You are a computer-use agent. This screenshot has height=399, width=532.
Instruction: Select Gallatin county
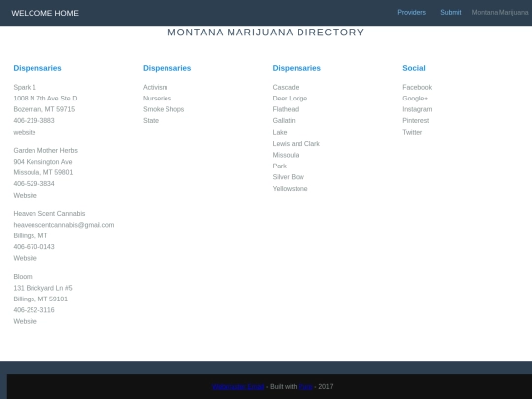pyautogui.click(x=284, y=120)
